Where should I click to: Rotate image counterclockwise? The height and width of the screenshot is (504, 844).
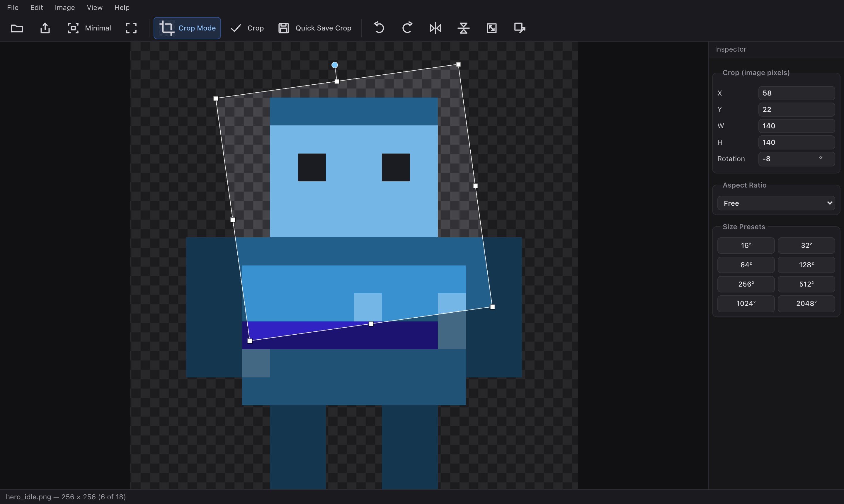click(379, 28)
